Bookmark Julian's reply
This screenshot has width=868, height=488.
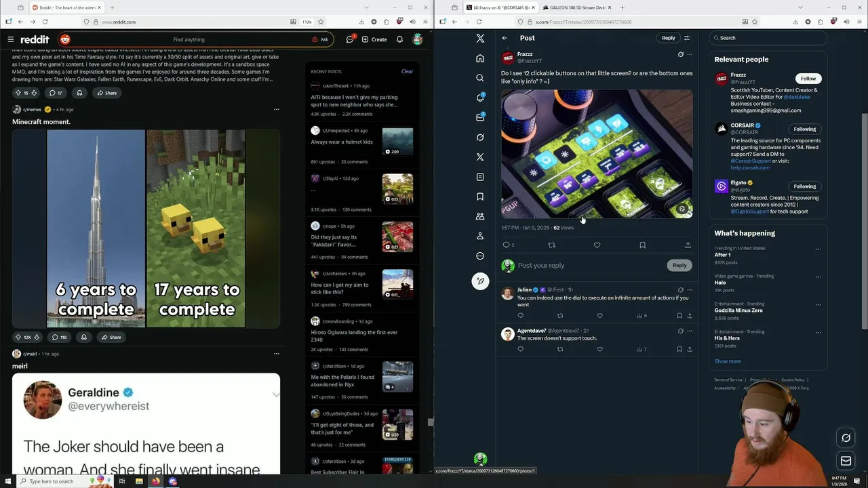click(x=679, y=316)
